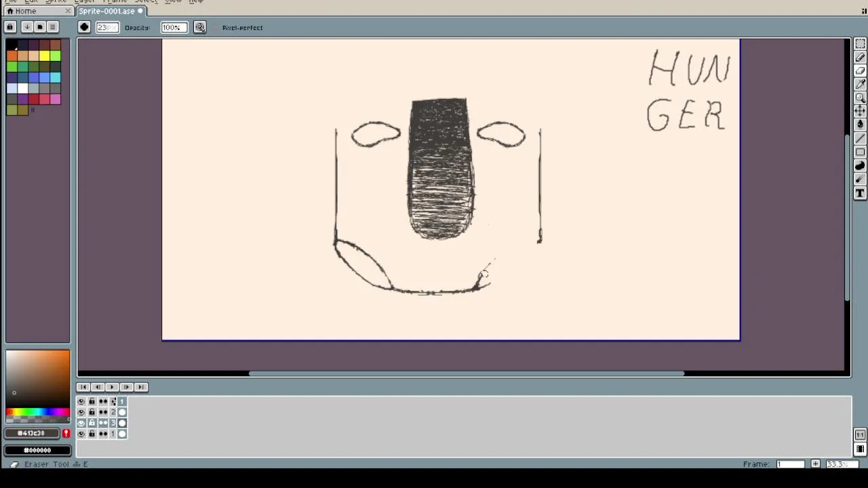Toggle visibility eye of layer 2
This screenshot has height=488, width=868.
[81, 412]
